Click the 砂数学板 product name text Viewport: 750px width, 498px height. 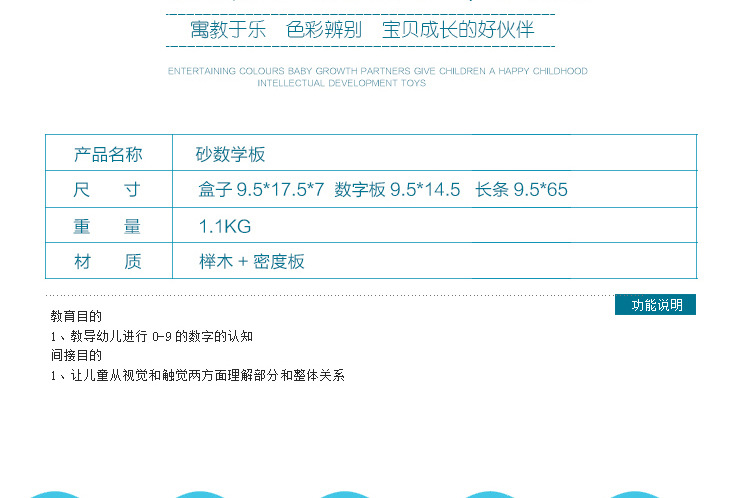point(231,155)
